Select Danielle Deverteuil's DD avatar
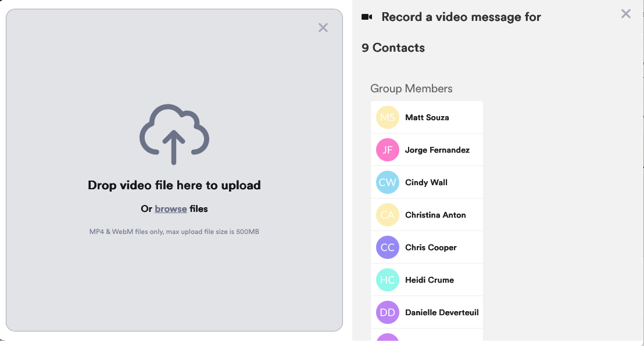The height and width of the screenshot is (346, 644). pyautogui.click(x=387, y=312)
